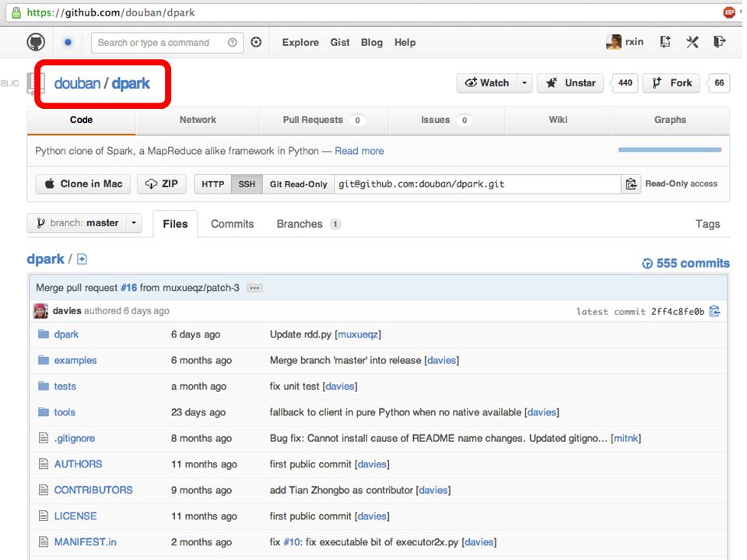
Task: Click the language statistics color bar
Action: 670,149
